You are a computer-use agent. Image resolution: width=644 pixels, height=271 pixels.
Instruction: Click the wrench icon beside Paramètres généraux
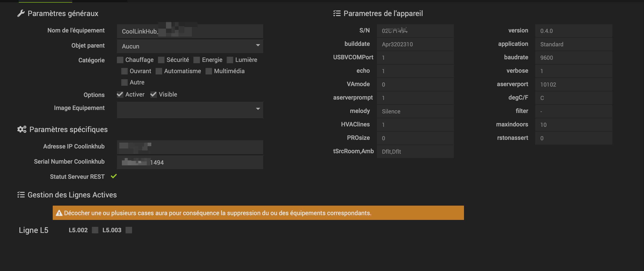coord(21,13)
